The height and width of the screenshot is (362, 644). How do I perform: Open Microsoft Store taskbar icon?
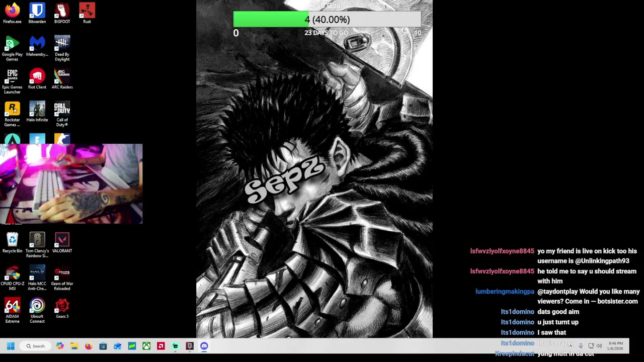coord(103,346)
